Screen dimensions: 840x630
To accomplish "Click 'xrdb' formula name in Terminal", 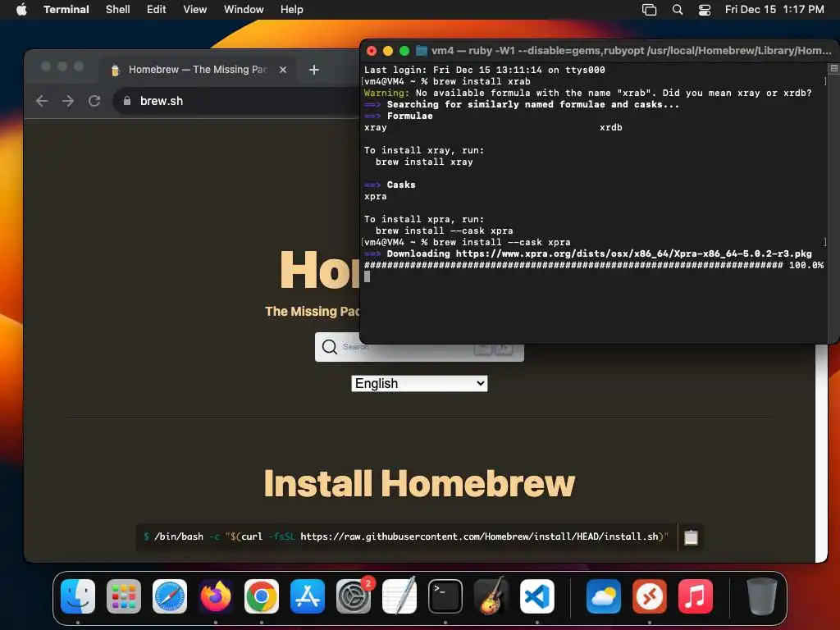I will (610, 127).
